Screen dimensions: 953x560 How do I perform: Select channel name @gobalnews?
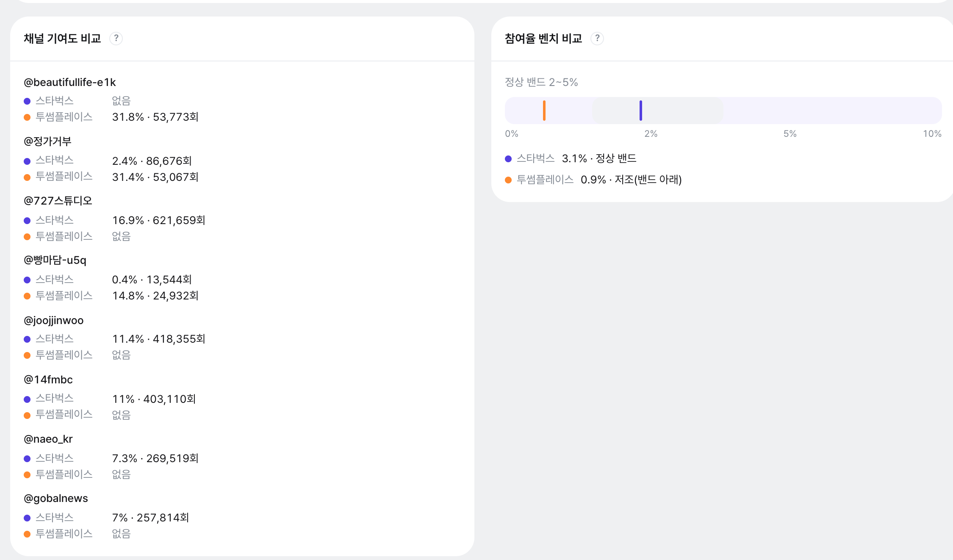point(56,498)
